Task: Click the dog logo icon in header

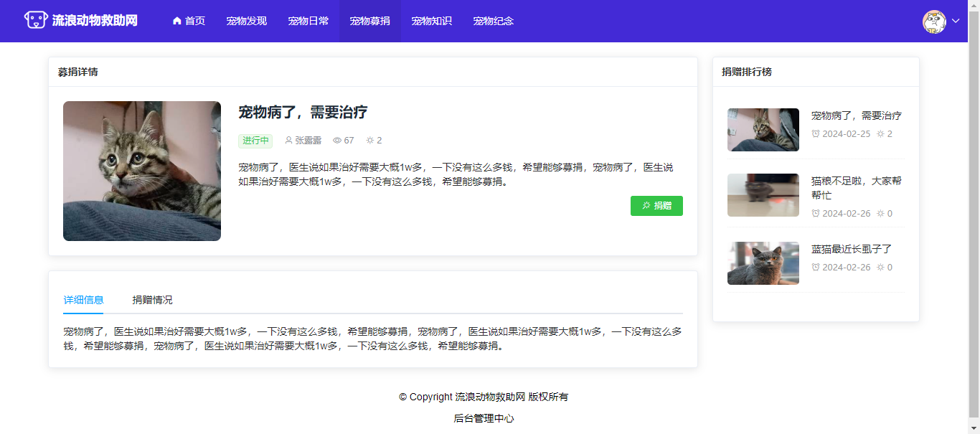Action: [36, 20]
